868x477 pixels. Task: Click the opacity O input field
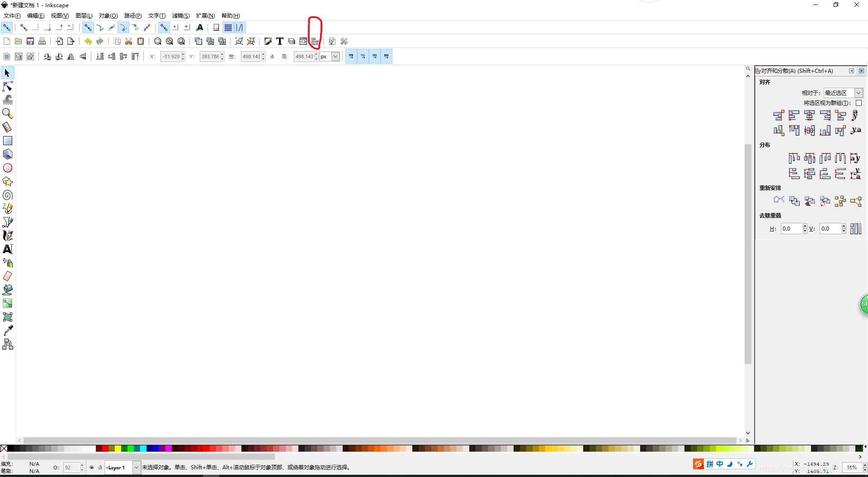(x=71, y=468)
